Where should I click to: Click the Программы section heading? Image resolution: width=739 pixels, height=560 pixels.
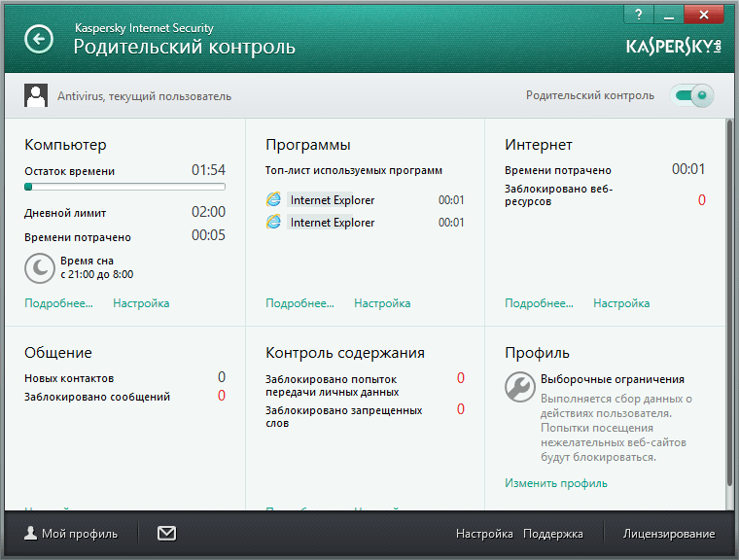coord(308,145)
